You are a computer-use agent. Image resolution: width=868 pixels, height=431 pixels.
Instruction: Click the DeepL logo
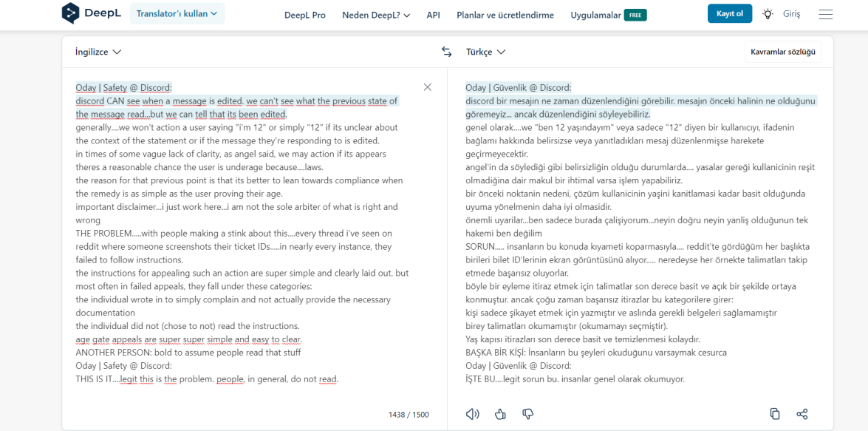92,14
